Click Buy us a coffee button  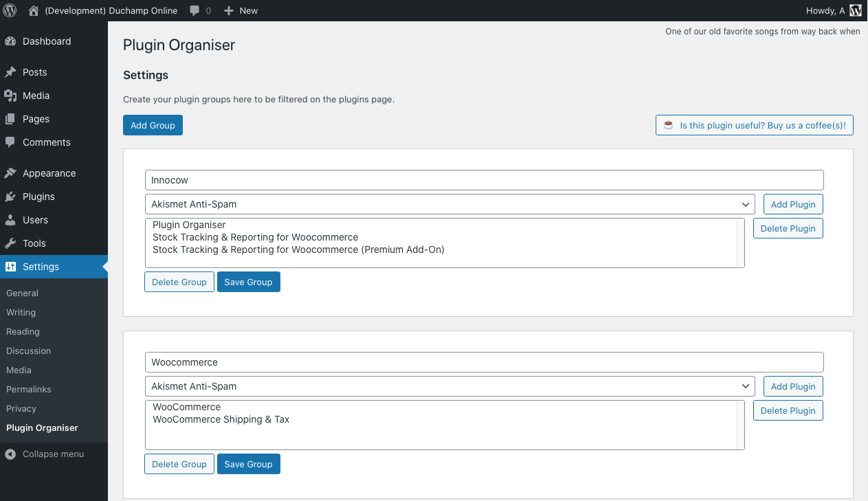[x=755, y=125]
